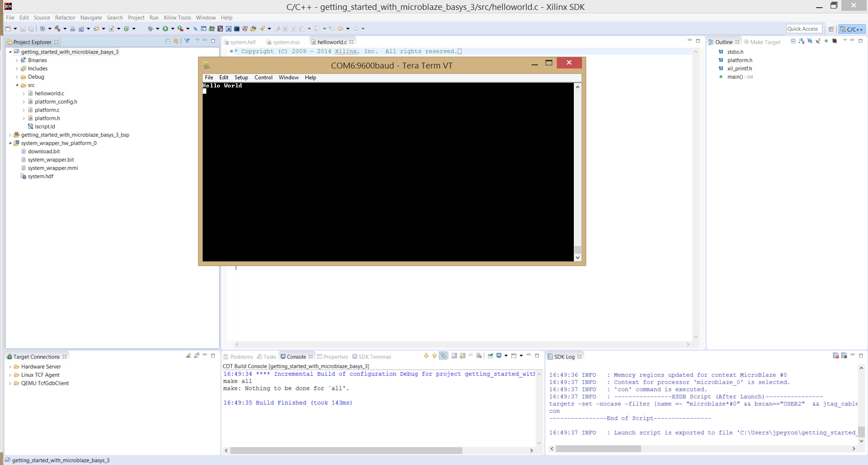This screenshot has width=868, height=465.
Task: Click Console next arrow (down) icon
Action: 426,356
